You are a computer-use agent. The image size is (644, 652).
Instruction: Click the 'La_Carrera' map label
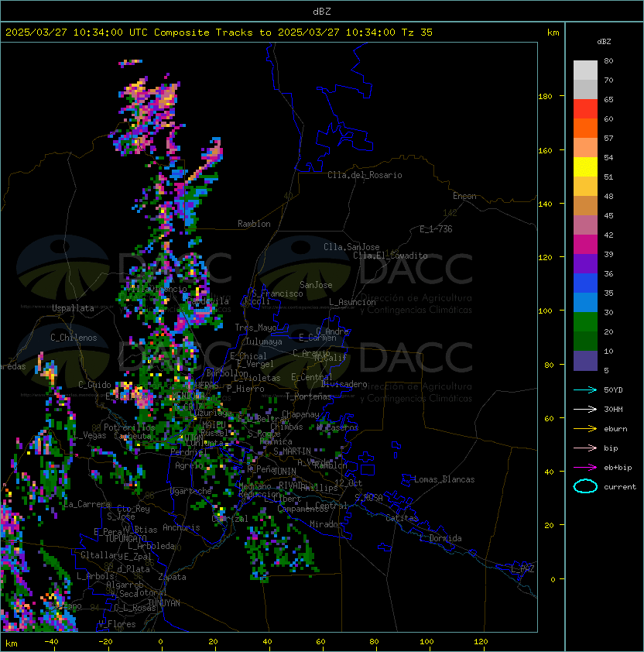coord(87,504)
